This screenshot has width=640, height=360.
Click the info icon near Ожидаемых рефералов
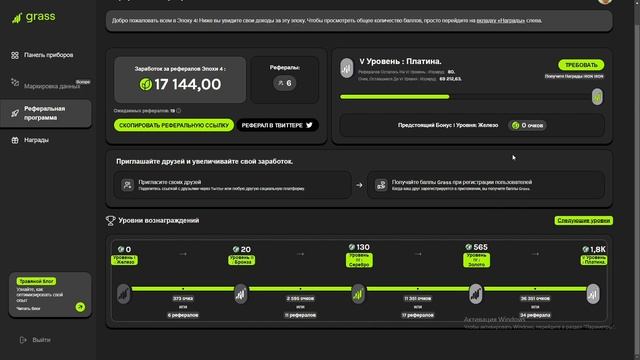pyautogui.click(x=178, y=111)
